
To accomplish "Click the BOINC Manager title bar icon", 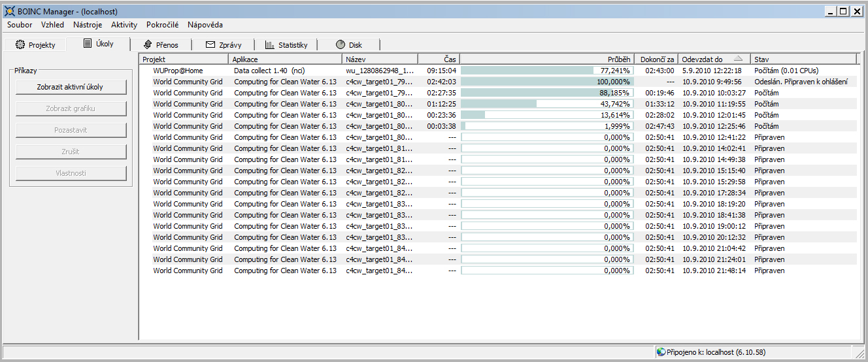I will pyautogui.click(x=8, y=11).
